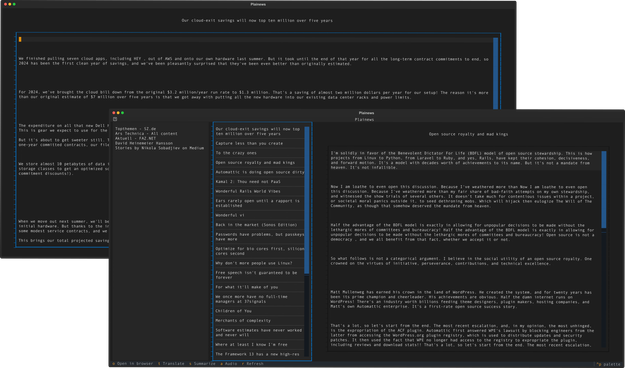Image resolution: width=625 pixels, height=368 pixels.
Task: Click the scrollbar in the back Plainews window
Action: click(495, 74)
